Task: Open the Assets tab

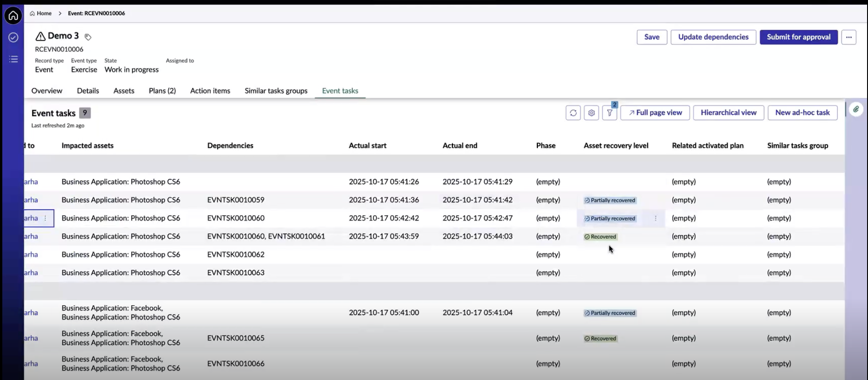Action: click(x=124, y=91)
